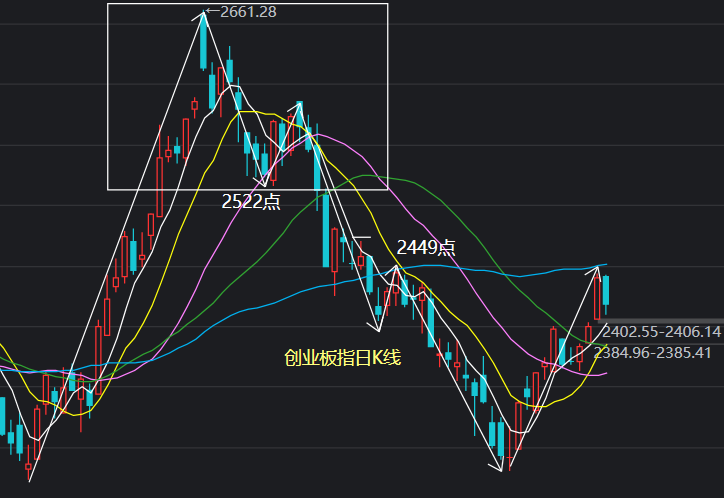Select the tall cyan candlestick at 2661.28 high
The image size is (724, 498).
point(203,42)
